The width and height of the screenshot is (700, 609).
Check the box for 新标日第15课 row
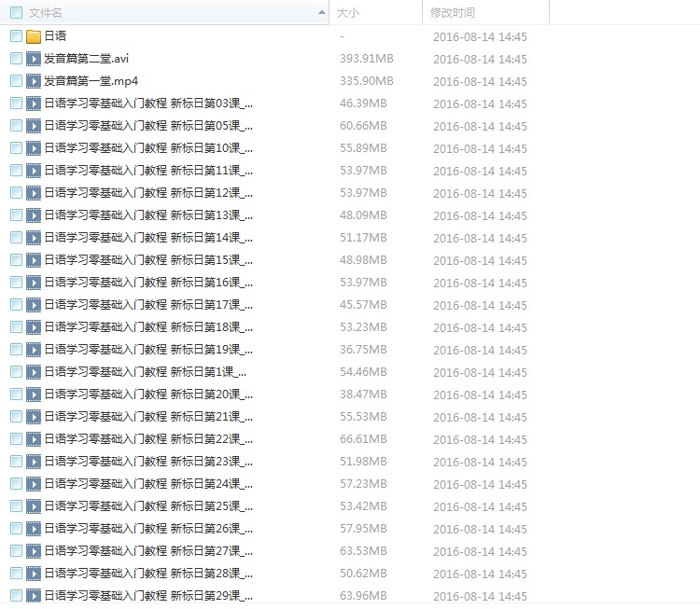(16, 259)
